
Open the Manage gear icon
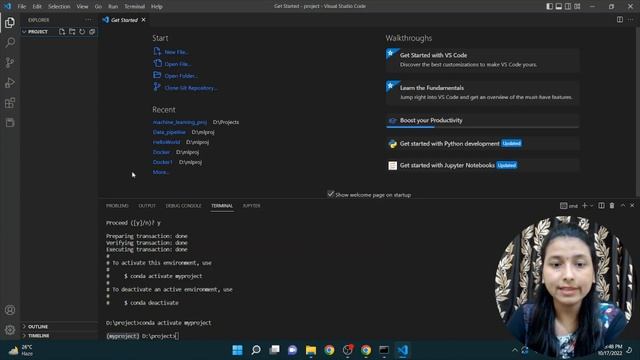point(10,329)
